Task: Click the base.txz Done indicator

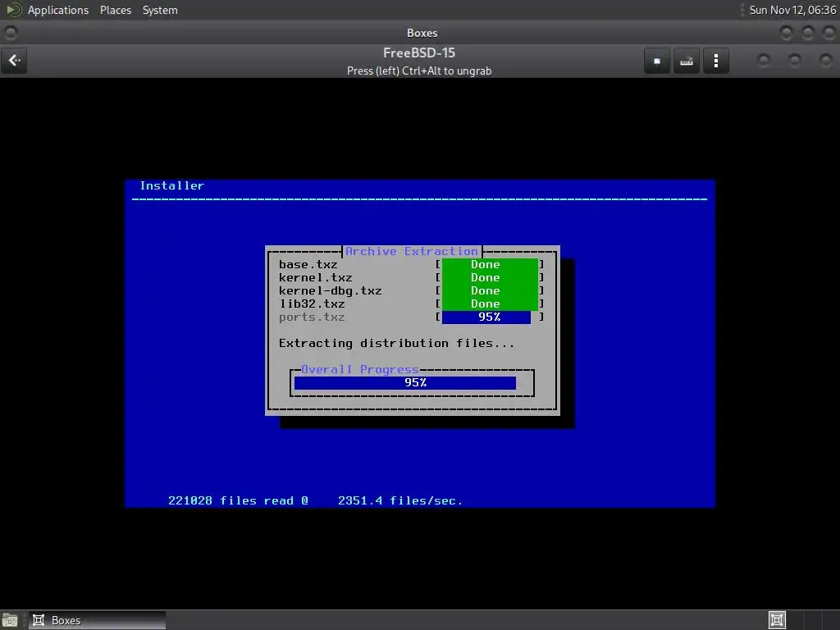Action: click(490, 265)
